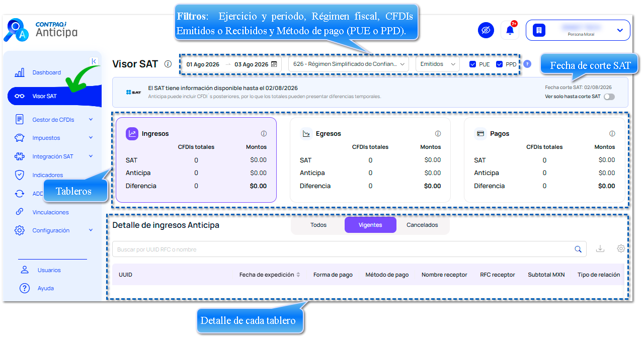
Task: Open Configuración in the sidebar
Action: (51, 230)
